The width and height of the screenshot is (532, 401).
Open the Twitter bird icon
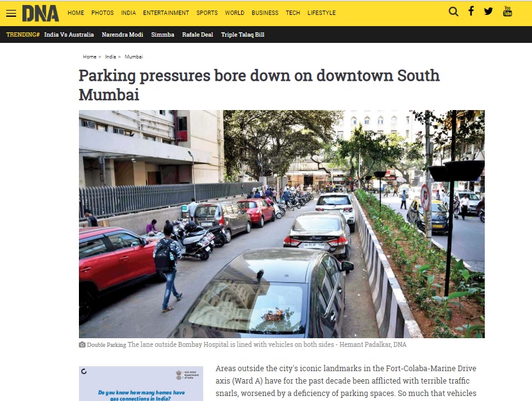[x=488, y=12]
